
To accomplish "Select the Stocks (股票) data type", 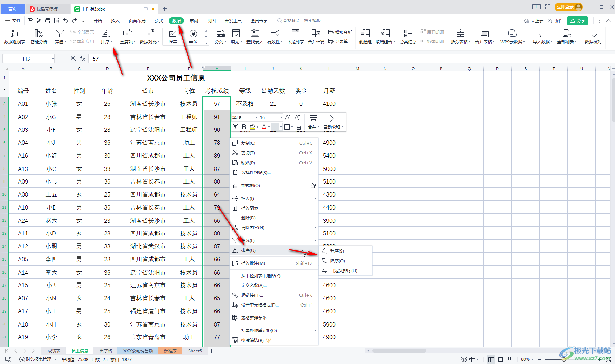I will pyautogui.click(x=173, y=37).
